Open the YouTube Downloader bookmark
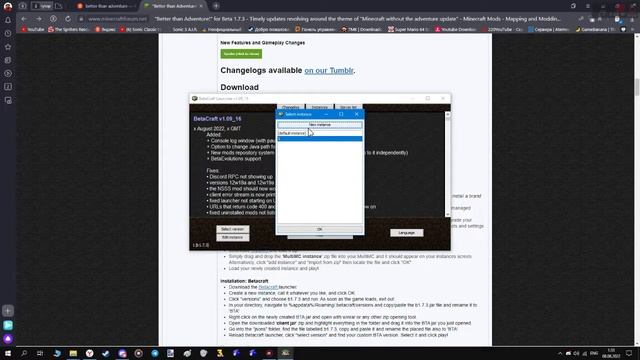The image size is (640, 360). point(456,29)
